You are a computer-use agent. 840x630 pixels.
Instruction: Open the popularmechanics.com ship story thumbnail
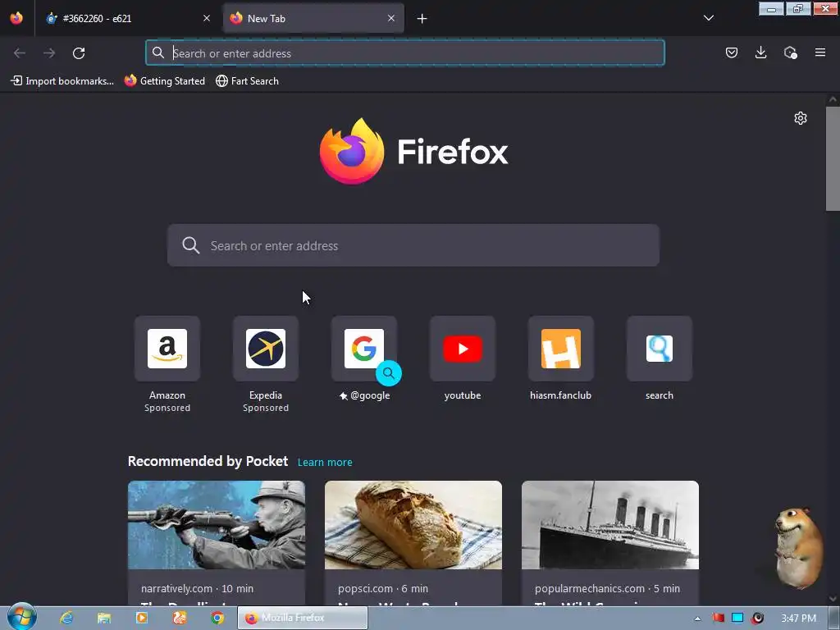tap(610, 525)
